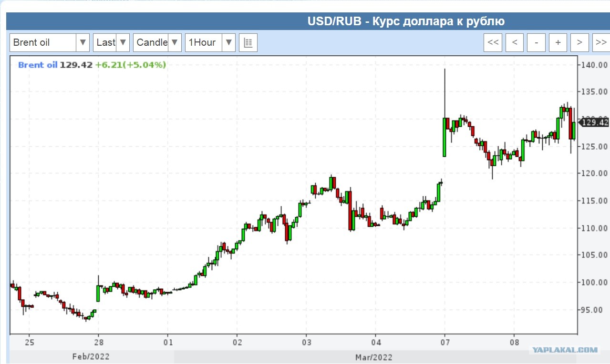Click the 129.42 legend price value

76,65
